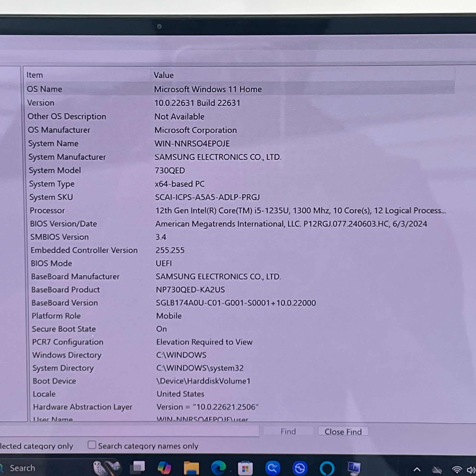The image size is (476, 476).
Task: Select the System Name label
Action: pyautogui.click(x=53, y=143)
